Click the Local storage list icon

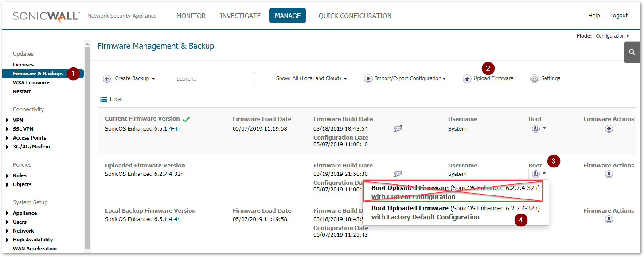[104, 99]
